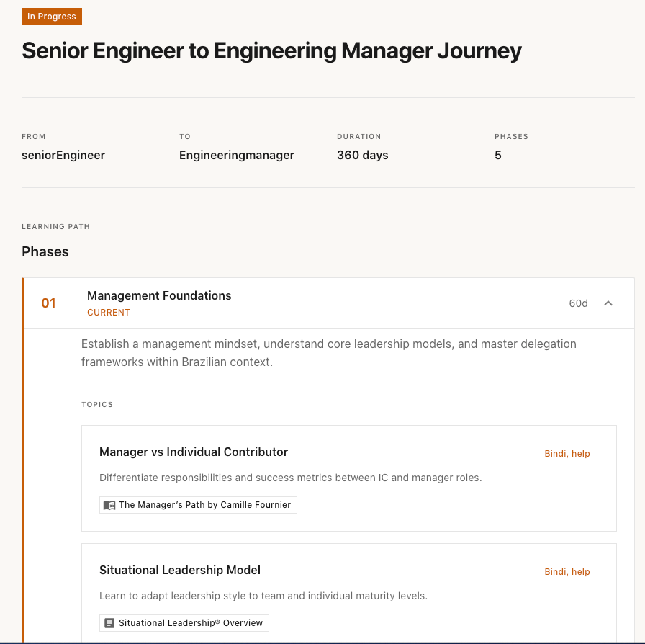Screen dimensions: 645x644
Task: Click the "Engineeringmanager" TO value
Action: tap(237, 155)
